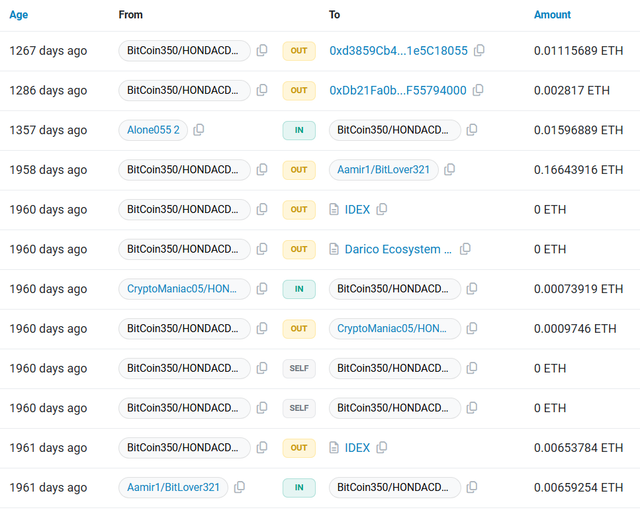
Task: Select the '1286 days ago' age cell
Action: coord(48,90)
